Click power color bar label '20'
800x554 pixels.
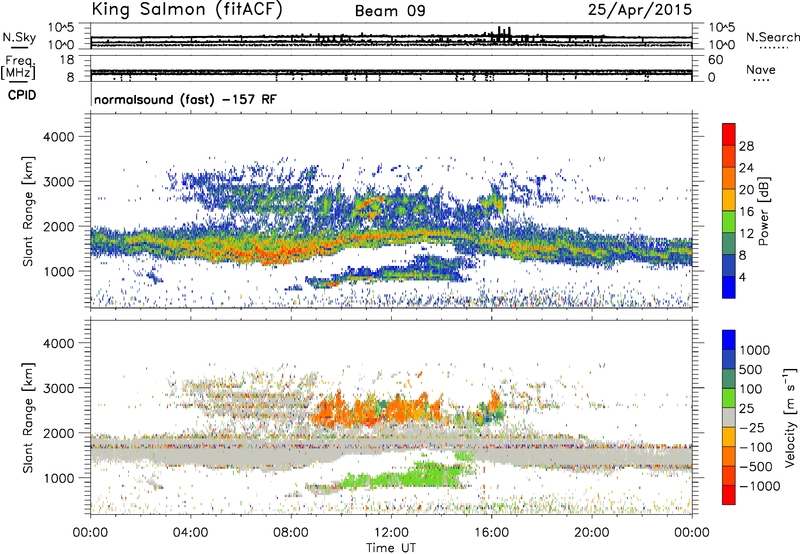click(746, 190)
